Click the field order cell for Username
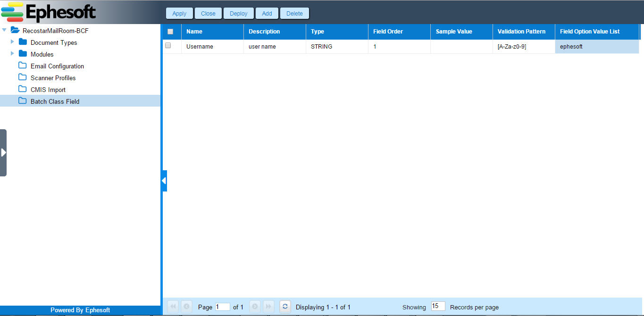The height and width of the screenshot is (316, 644). [399, 47]
